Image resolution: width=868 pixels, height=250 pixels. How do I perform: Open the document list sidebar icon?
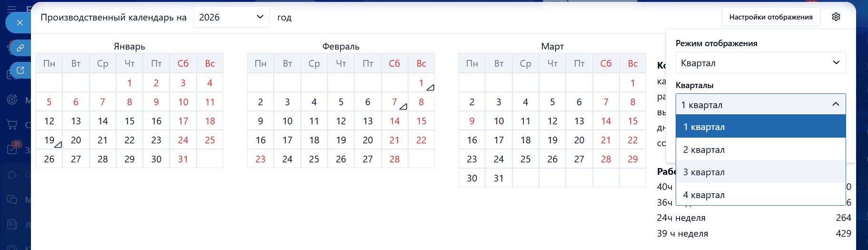[x=12, y=224]
